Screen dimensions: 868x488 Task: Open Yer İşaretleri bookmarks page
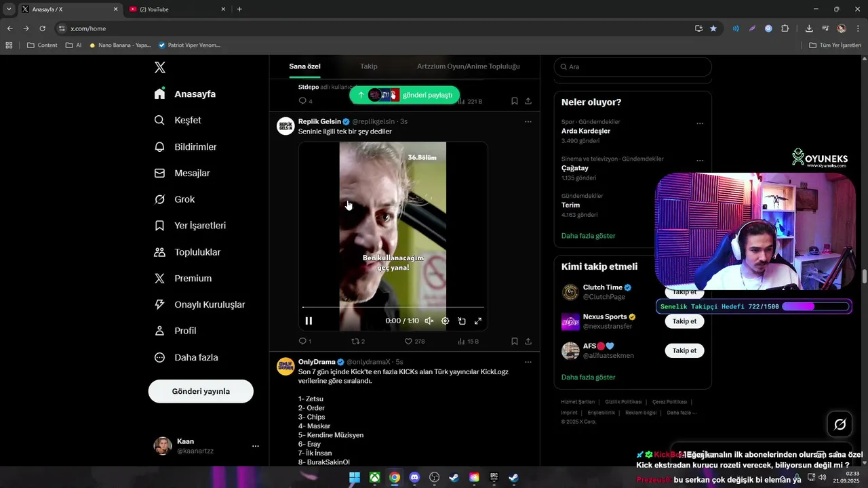pos(190,225)
